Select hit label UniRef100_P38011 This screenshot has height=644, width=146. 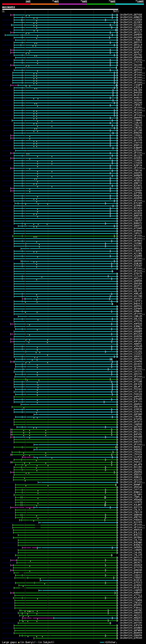click(x=131, y=608)
